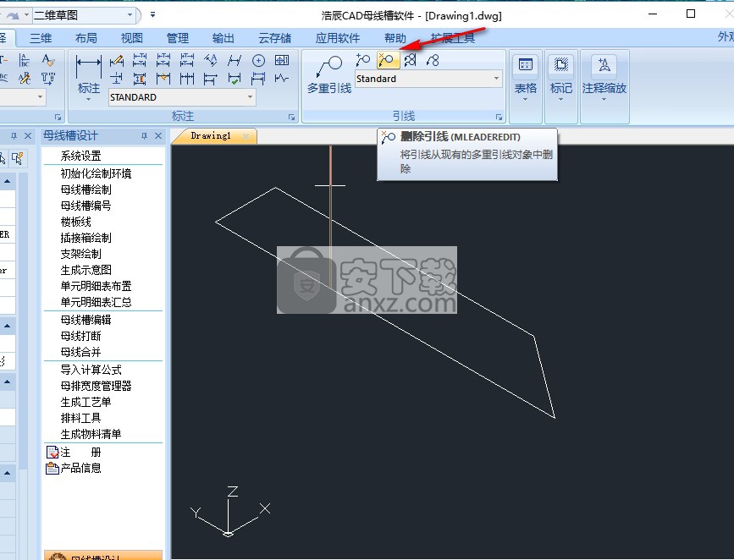Click the Multileader (多重引线) tool
The height and width of the screenshot is (560, 734).
point(329,74)
